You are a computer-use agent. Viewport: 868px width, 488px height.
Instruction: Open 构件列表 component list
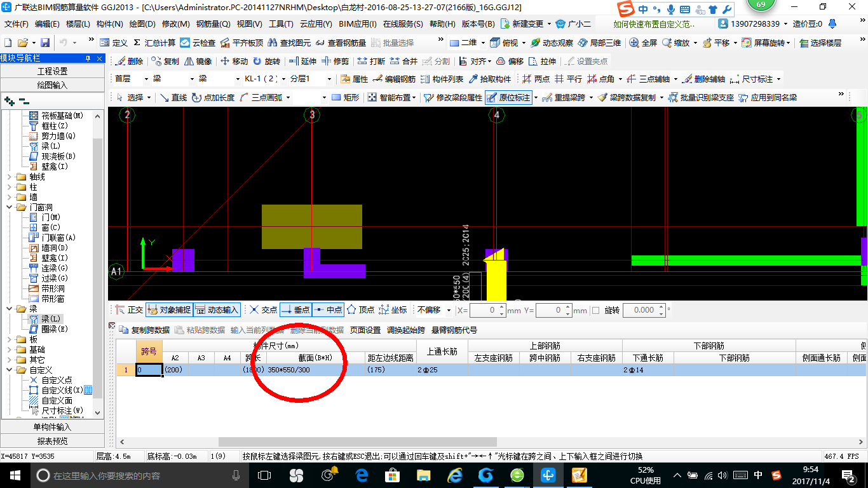442,79
